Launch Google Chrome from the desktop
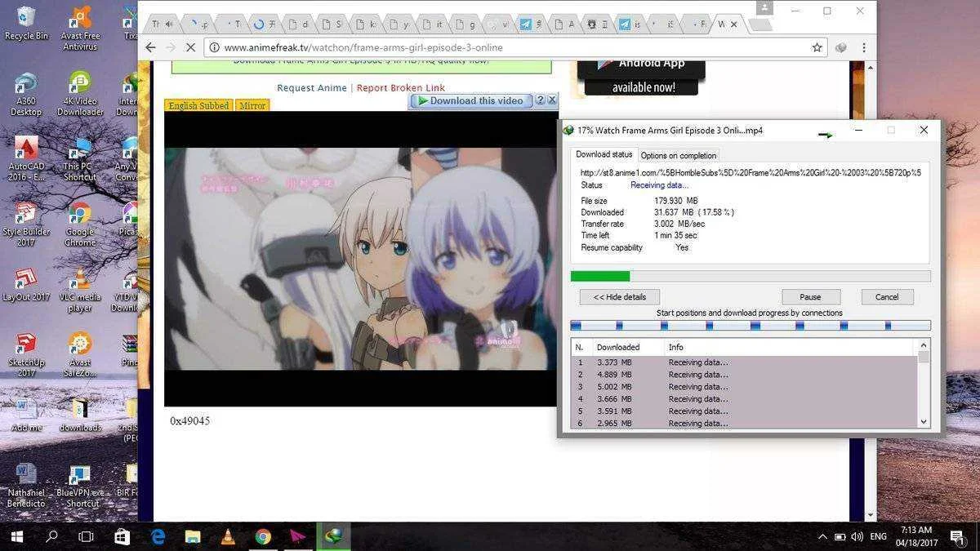The image size is (980, 551). click(x=79, y=224)
